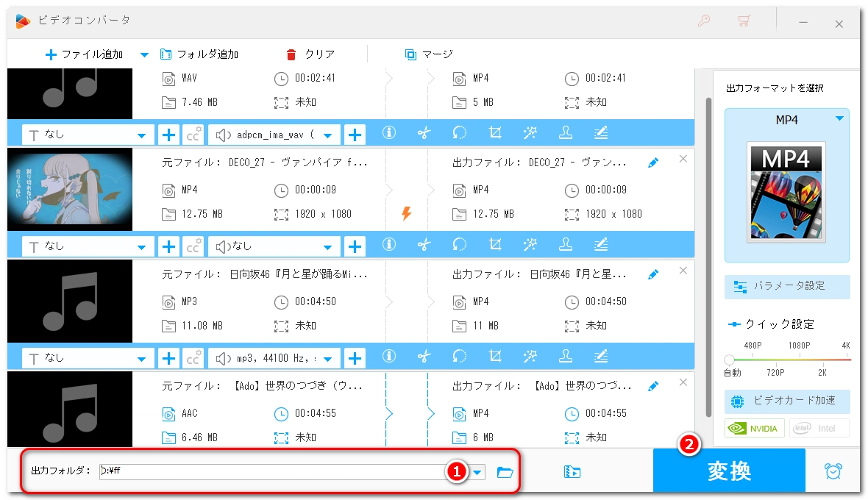The height and width of the screenshot is (500, 868).
Task: Click the rotate icon in the DECO_27 toolbar row
Action: [459, 246]
